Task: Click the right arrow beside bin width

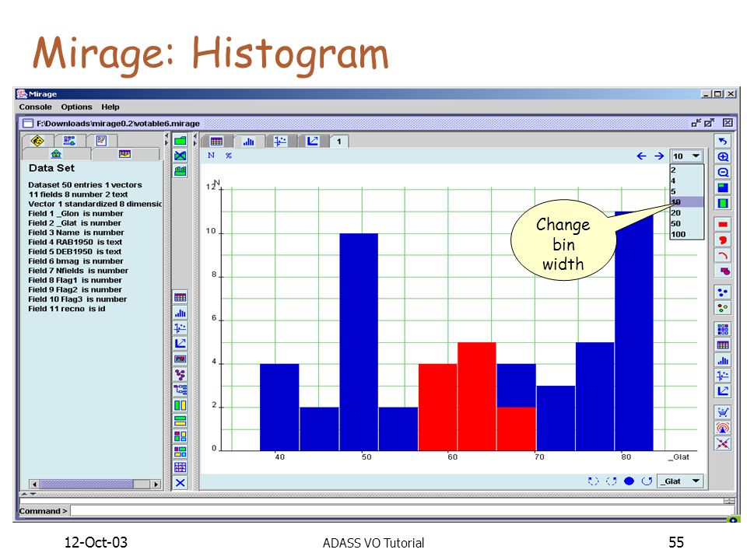Action: tap(659, 156)
